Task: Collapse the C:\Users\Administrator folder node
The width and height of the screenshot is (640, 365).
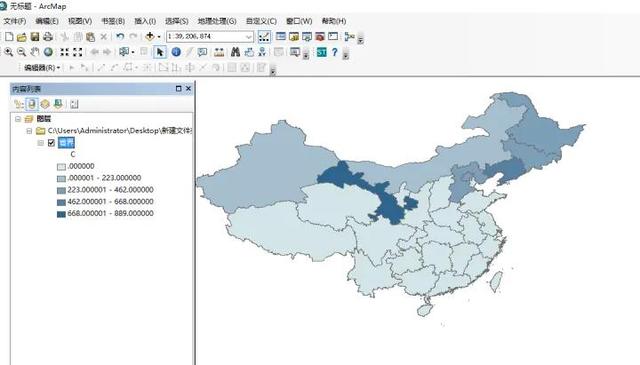Action: (29, 131)
